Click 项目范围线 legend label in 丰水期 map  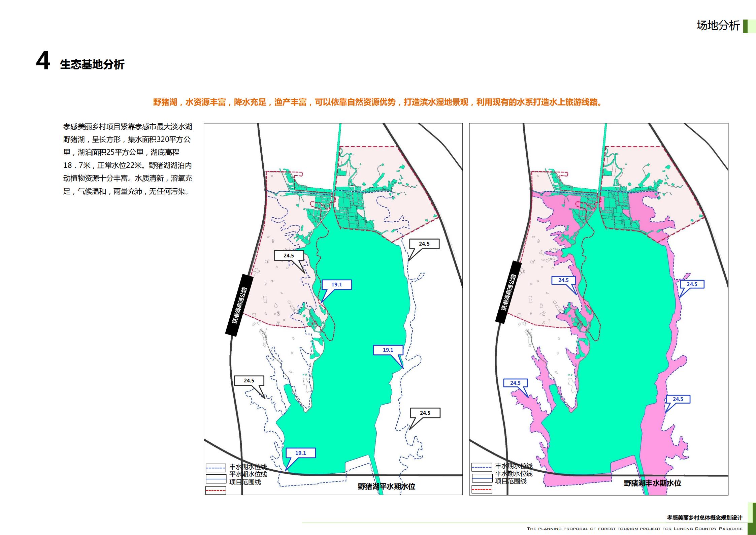click(511, 481)
